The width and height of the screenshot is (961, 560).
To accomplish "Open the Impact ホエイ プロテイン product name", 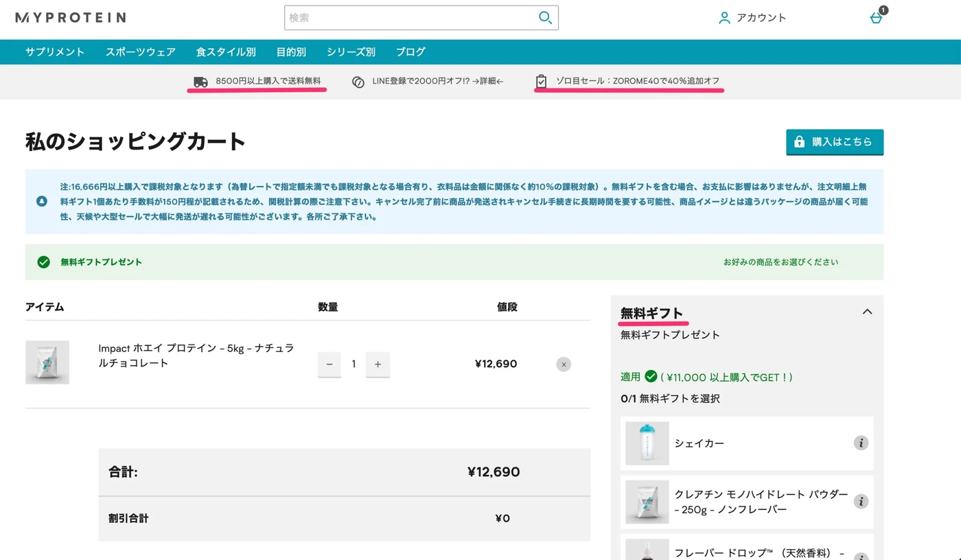I will (196, 355).
